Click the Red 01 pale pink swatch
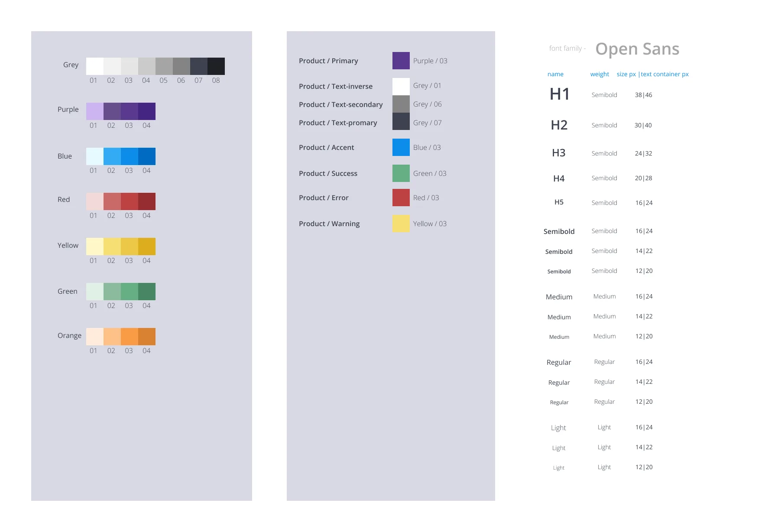The width and height of the screenshot is (781, 532). coord(95,201)
